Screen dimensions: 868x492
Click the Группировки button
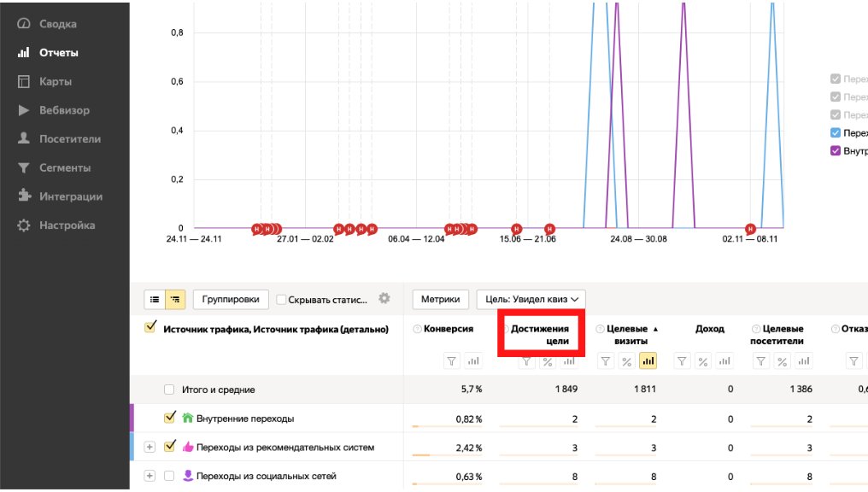(x=231, y=299)
